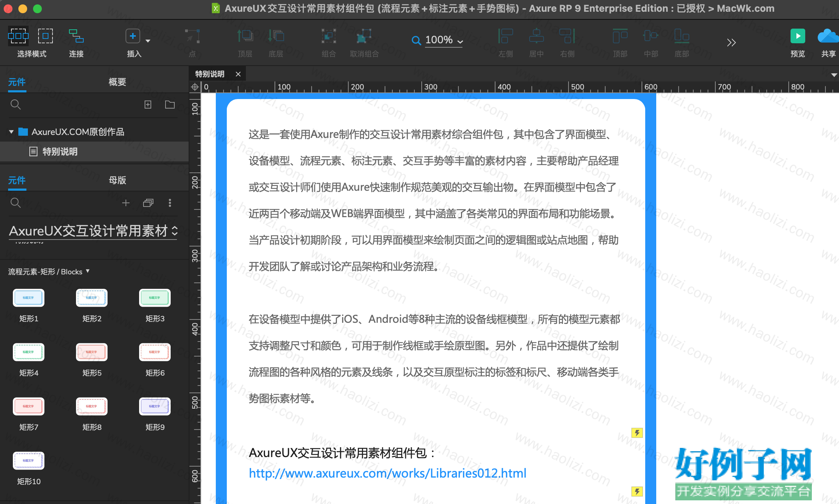Click the pages panel search icon

[15, 105]
